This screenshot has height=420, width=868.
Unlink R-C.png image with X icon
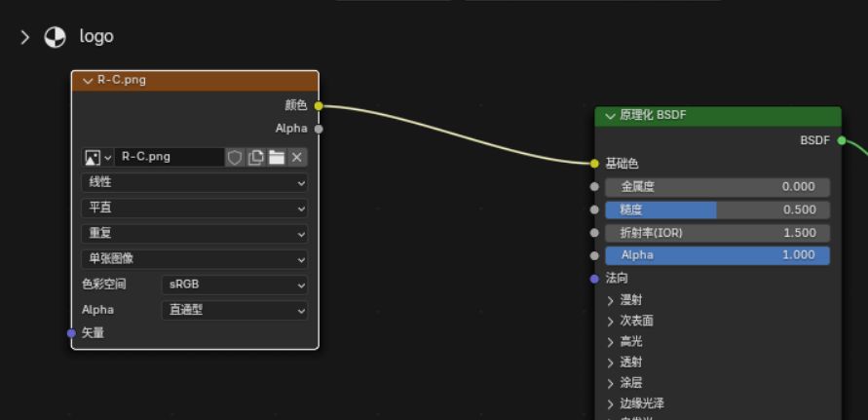pos(297,157)
